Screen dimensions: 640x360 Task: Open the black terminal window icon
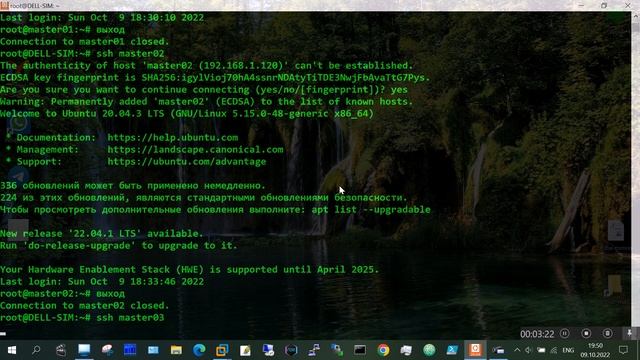click(360, 350)
